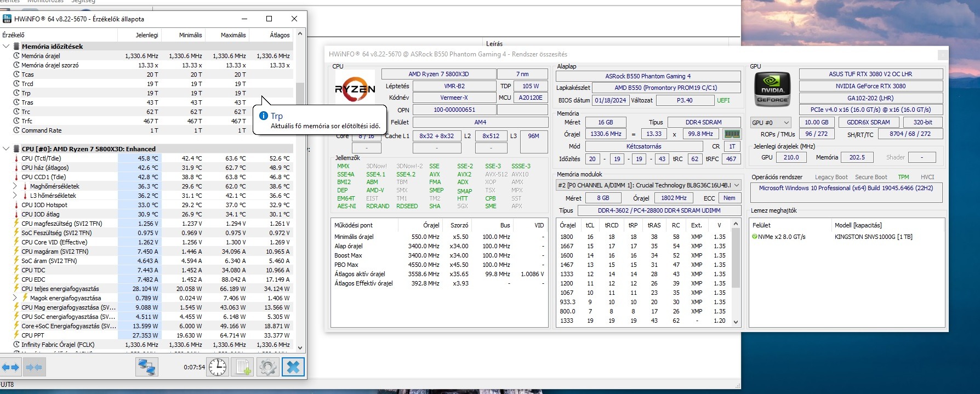Expand the Magok energiafogyasztása subgroup
The height and width of the screenshot is (394, 980).
[x=15, y=298]
